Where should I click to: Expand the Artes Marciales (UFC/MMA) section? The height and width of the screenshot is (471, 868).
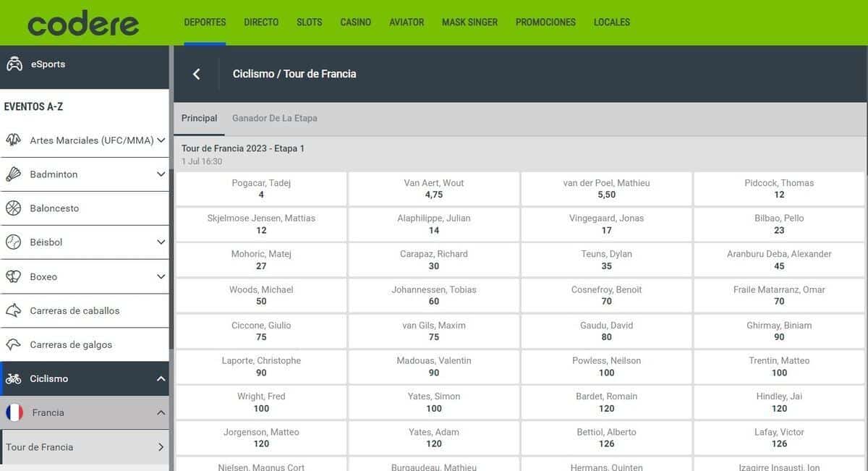pos(161,140)
